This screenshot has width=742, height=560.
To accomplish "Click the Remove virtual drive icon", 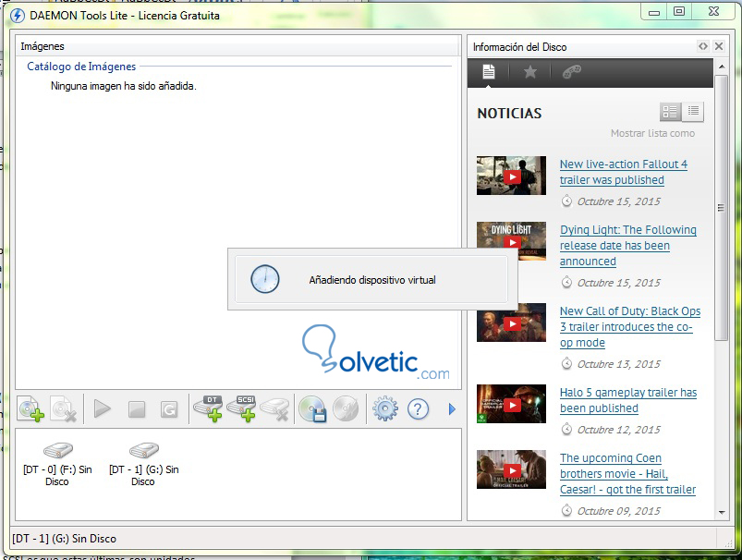I will point(275,409).
